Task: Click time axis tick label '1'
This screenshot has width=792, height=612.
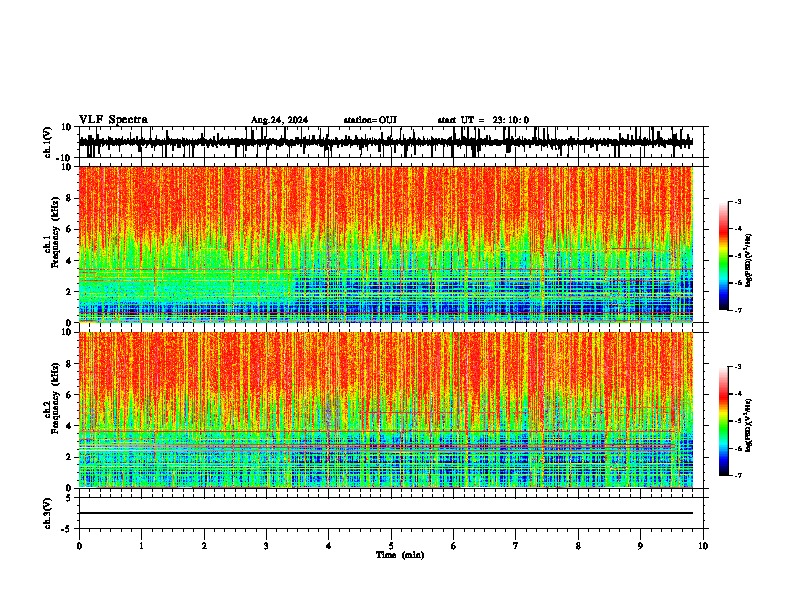Action: coord(141,546)
